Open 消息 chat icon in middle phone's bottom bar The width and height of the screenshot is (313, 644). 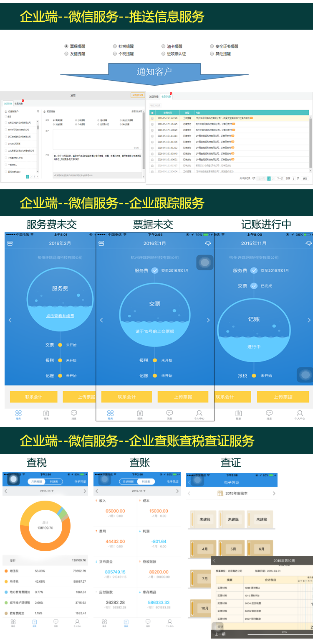click(169, 414)
